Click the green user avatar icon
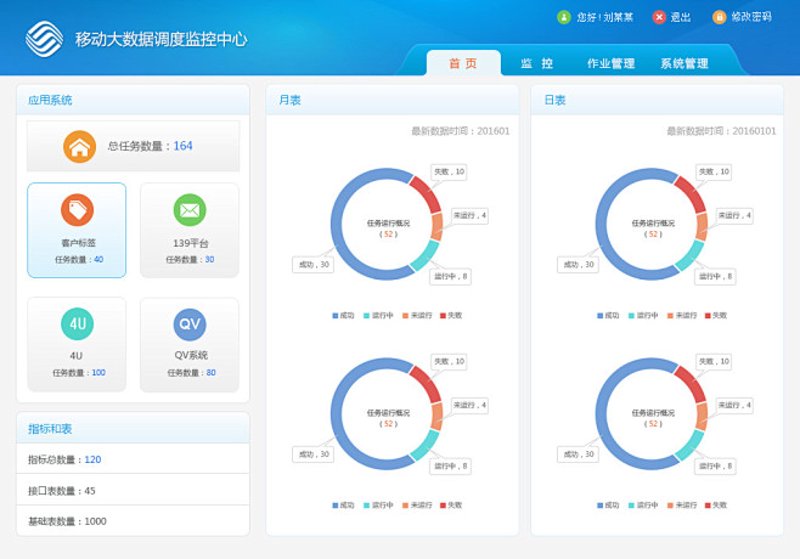 click(x=563, y=17)
